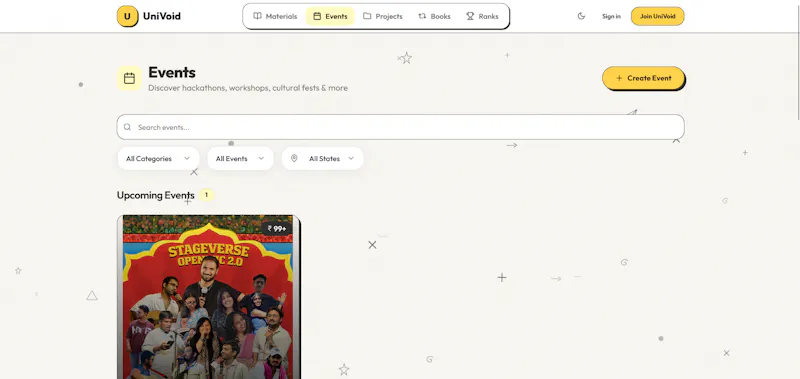Click the Join UniVoid button
The image size is (800, 379).
pyautogui.click(x=658, y=16)
